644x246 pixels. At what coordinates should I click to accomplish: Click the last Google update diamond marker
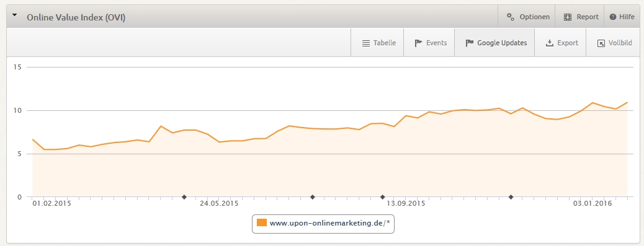click(x=511, y=197)
